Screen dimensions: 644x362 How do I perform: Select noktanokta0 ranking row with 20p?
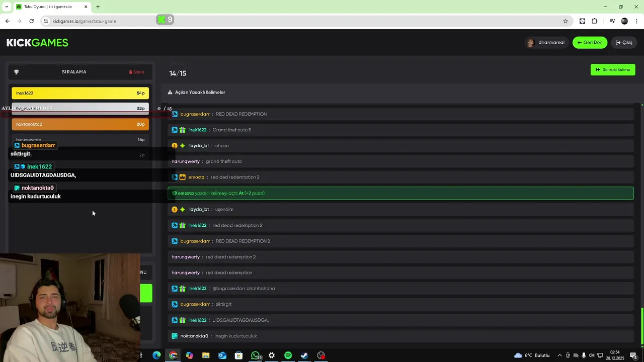tap(80, 124)
